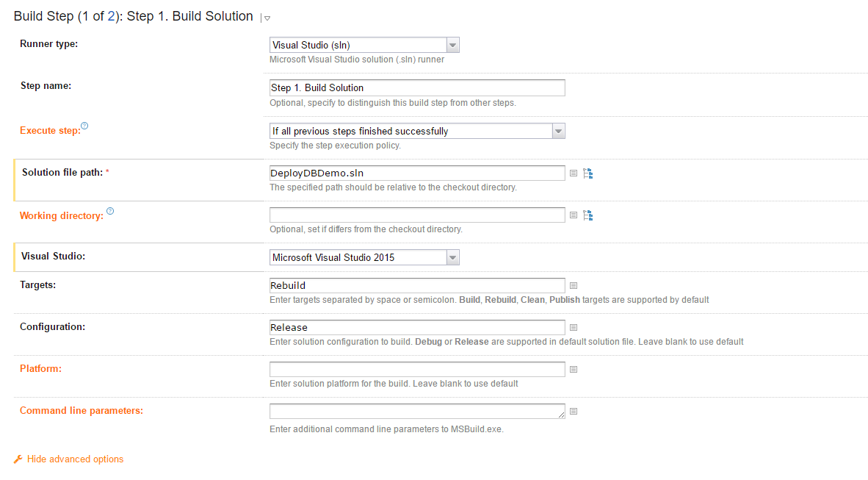Show help for Working directory
Image resolution: width=868 pixels, height=480 pixels.
(110, 212)
